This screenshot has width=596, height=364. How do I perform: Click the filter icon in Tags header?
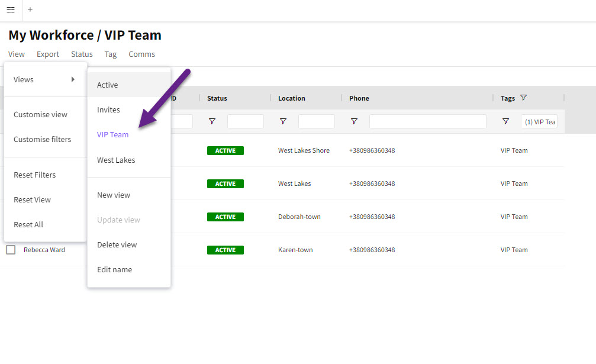[523, 98]
